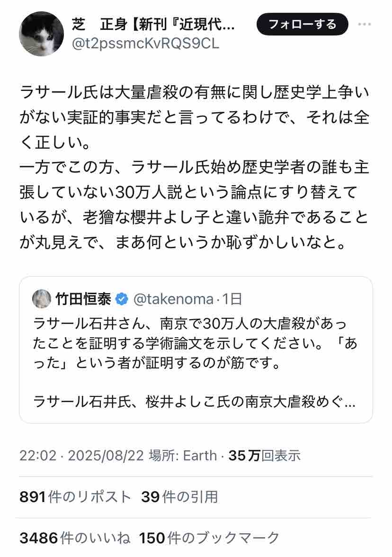
Task: Open the cat profile avatar
Action: pos(41,34)
